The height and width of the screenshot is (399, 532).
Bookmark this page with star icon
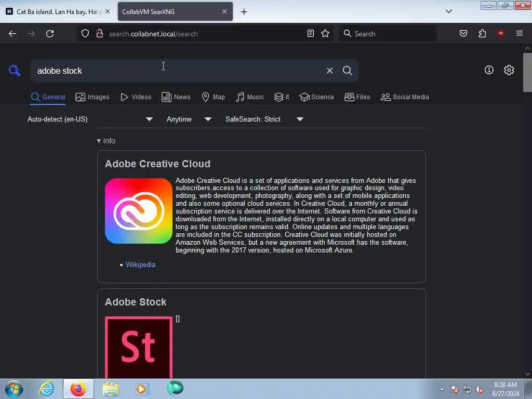pos(325,33)
